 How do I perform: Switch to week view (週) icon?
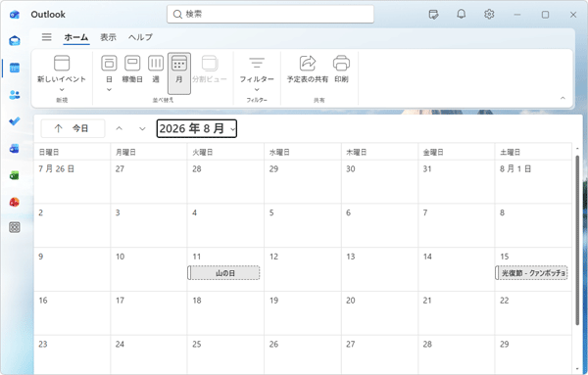[156, 64]
